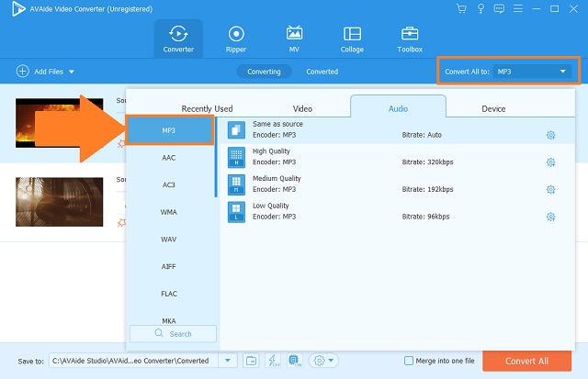The height and width of the screenshot is (379, 588).
Task: Choose MP3 in the format list
Action: [169, 130]
